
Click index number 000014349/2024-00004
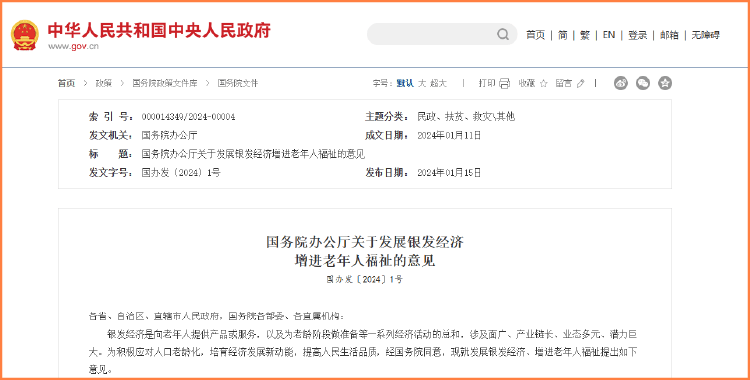point(188,117)
